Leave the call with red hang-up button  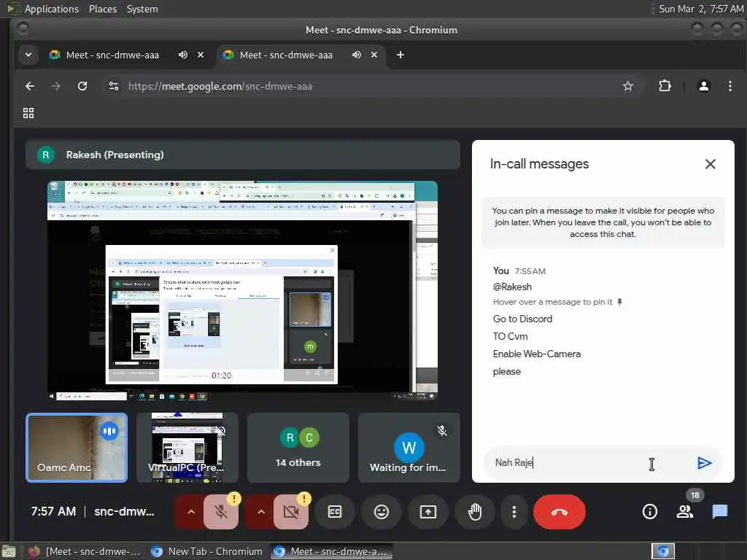[560, 512]
